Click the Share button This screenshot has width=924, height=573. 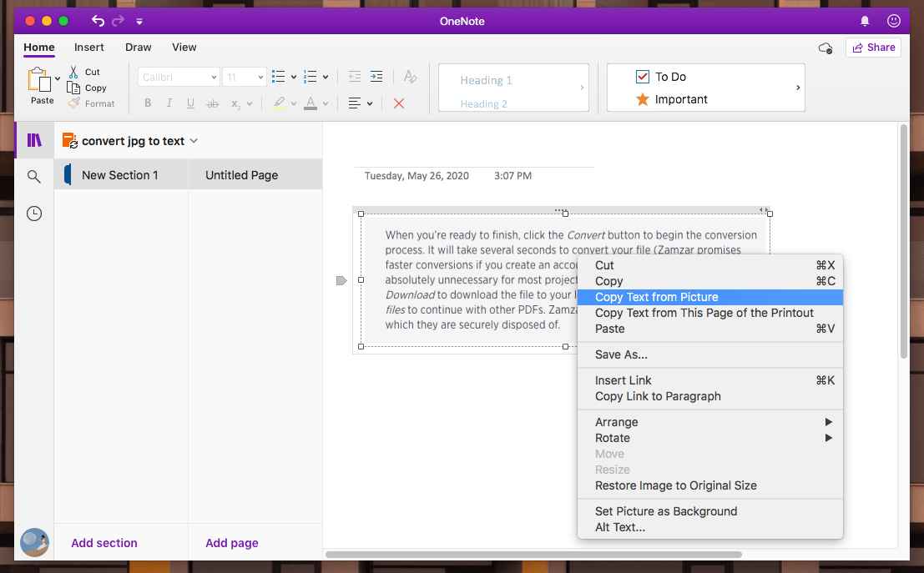[873, 48]
